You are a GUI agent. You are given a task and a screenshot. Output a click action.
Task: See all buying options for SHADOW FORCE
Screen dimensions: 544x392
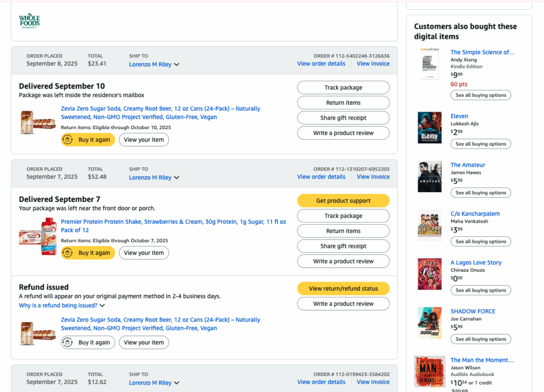[x=480, y=339]
